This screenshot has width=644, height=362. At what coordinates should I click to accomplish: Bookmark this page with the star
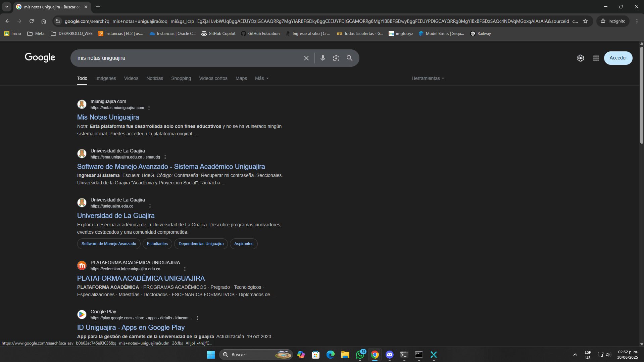pyautogui.click(x=585, y=21)
